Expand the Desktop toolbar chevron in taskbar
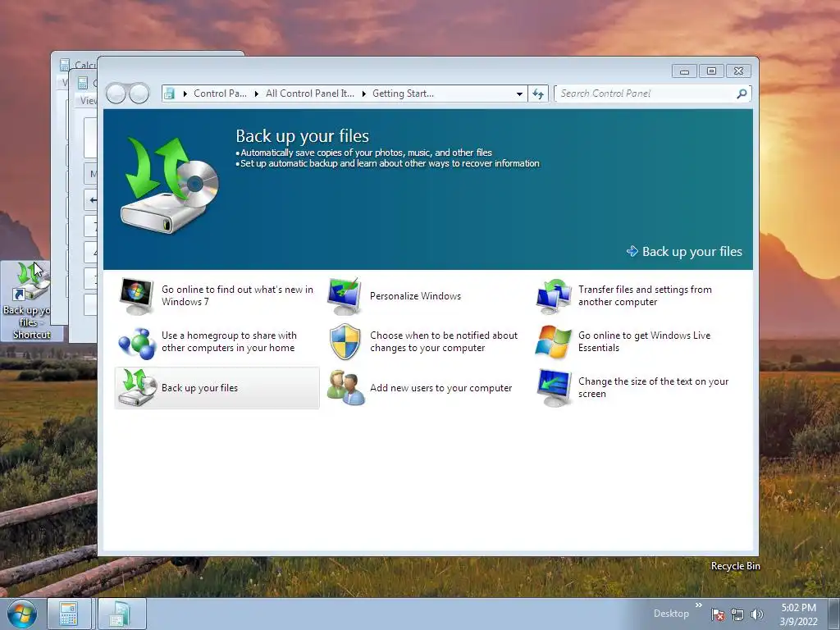Viewport: 840px width, 630px height. (699, 605)
